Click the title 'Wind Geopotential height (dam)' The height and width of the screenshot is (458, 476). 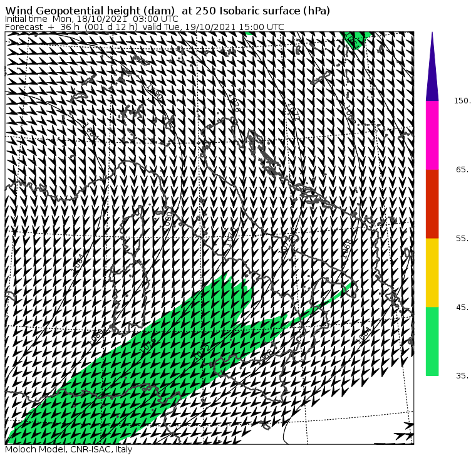(x=90, y=11)
